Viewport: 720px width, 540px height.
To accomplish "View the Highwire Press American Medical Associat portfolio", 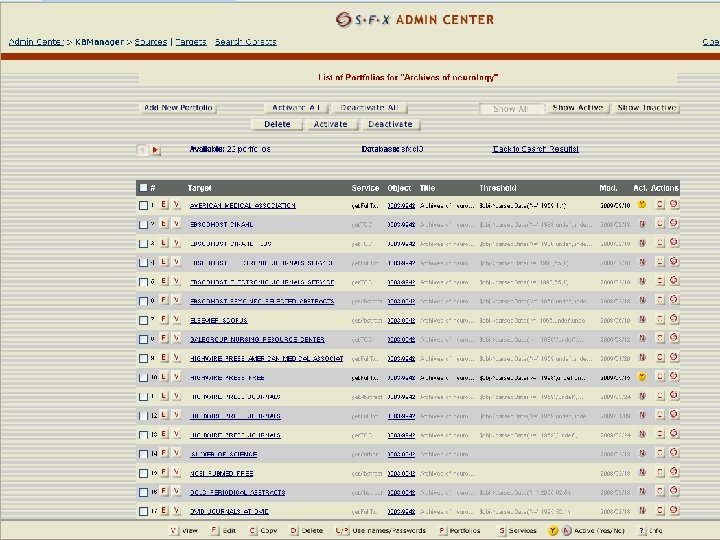I will (x=176, y=358).
